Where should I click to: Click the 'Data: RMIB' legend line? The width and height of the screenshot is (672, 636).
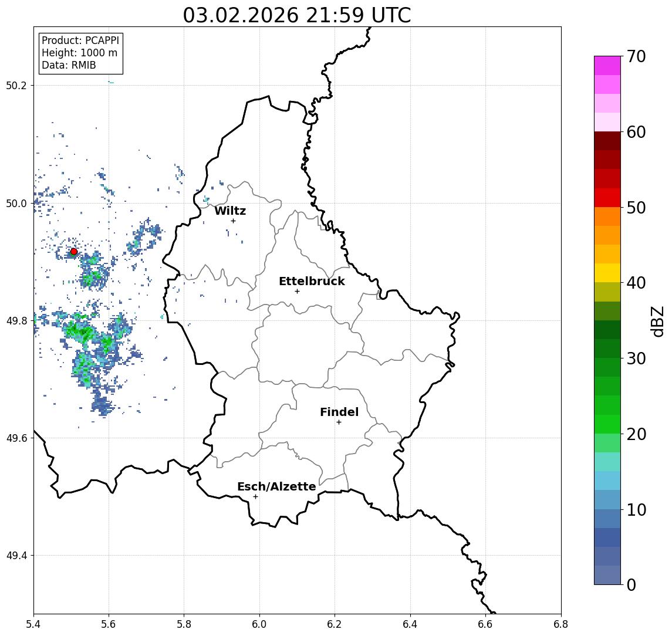click(x=69, y=65)
